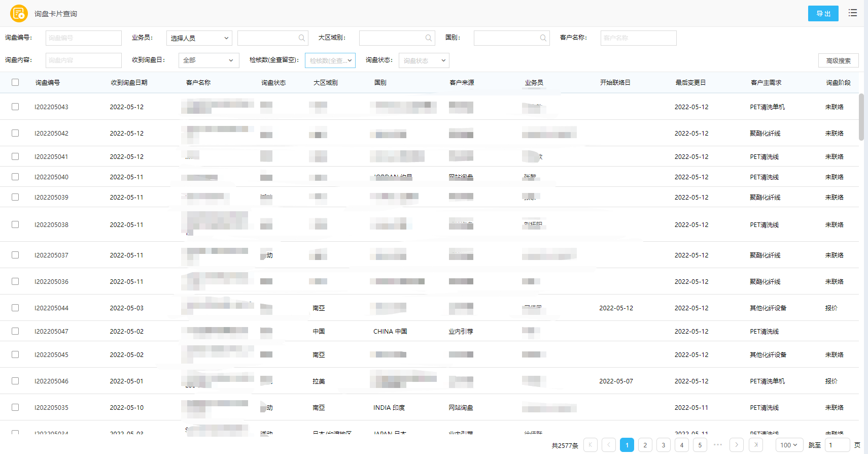Go to the first page arrow

[591, 445]
